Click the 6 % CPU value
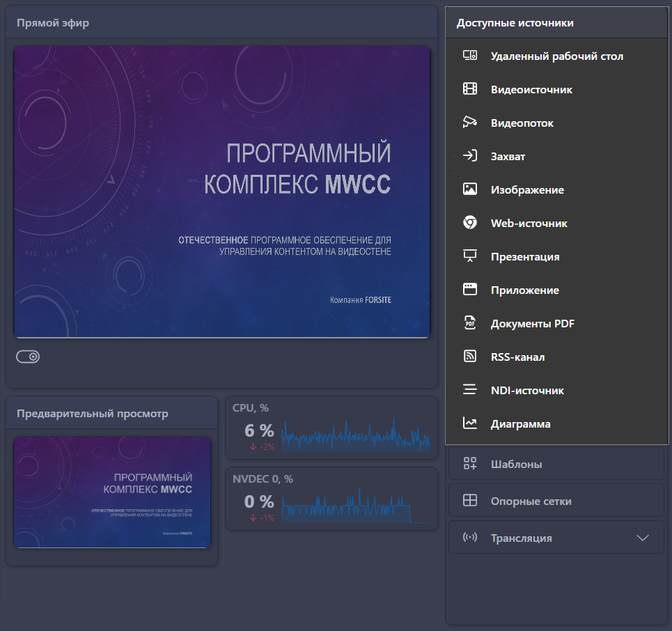 259,430
